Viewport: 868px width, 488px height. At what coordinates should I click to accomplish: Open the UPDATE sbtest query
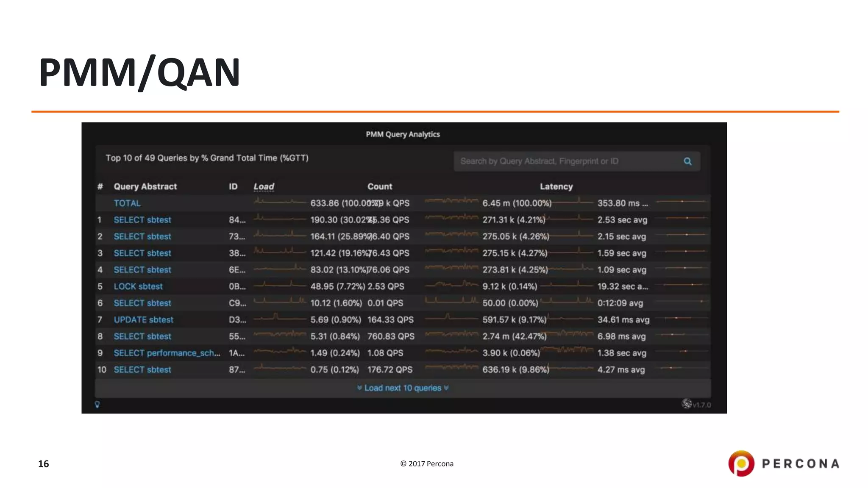(144, 320)
